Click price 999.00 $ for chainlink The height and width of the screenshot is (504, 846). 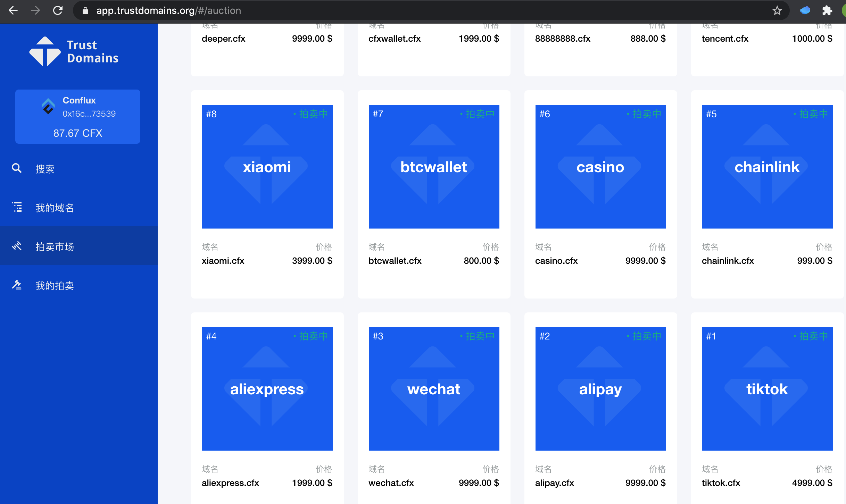815,261
